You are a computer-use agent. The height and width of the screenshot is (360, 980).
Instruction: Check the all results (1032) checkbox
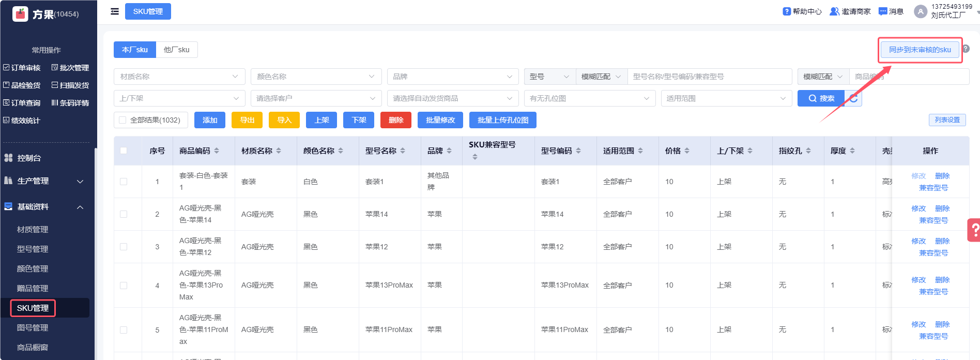(x=123, y=120)
